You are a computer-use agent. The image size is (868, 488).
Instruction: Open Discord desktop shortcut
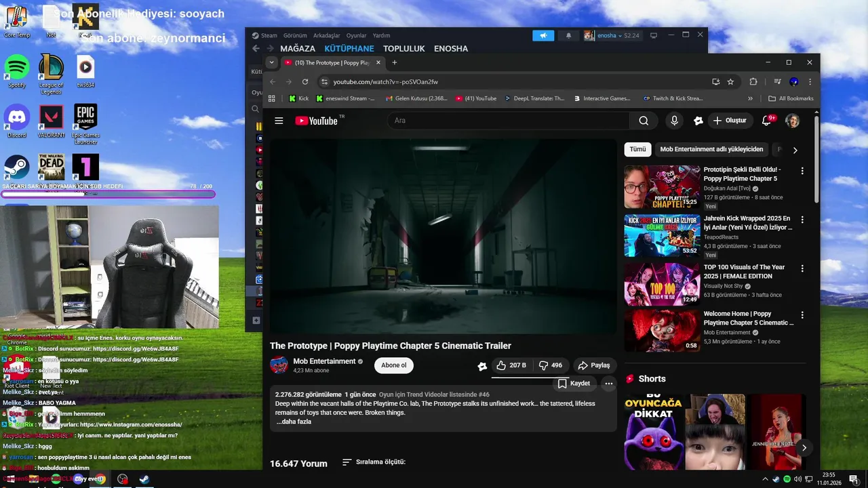tap(17, 122)
